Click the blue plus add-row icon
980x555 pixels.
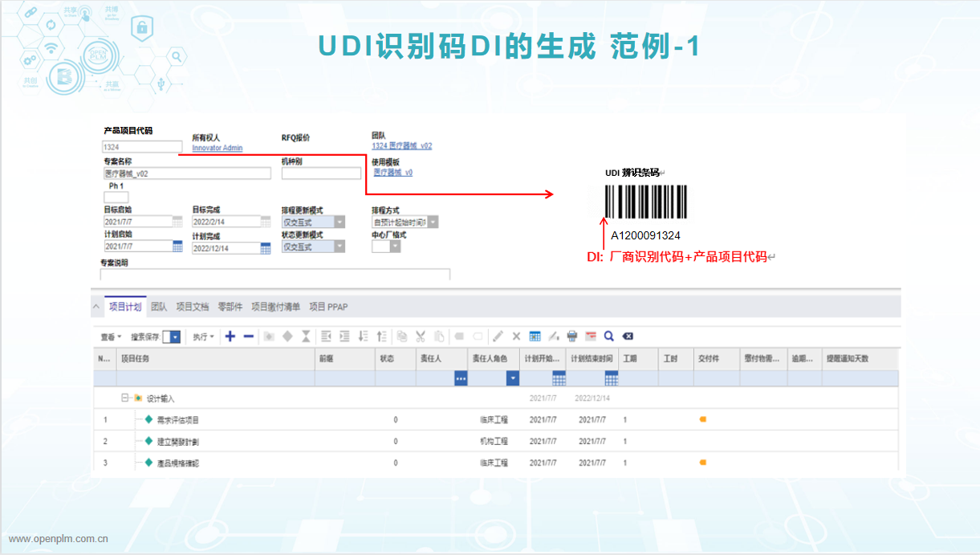230,337
